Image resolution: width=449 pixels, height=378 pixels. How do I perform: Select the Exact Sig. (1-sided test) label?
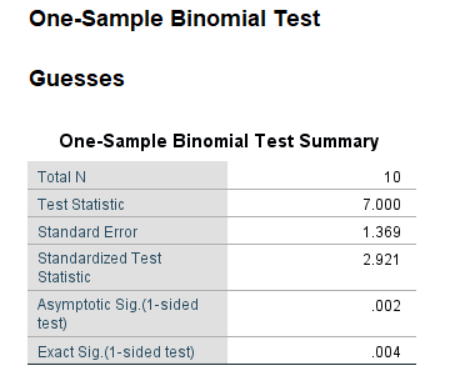[x=116, y=352]
